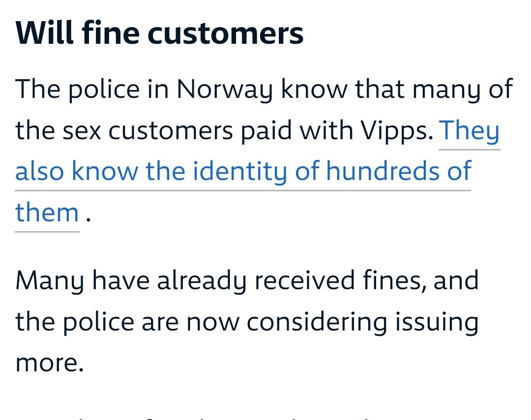
Task: Click the 'hundreds of' link text
Action: pyautogui.click(x=399, y=171)
